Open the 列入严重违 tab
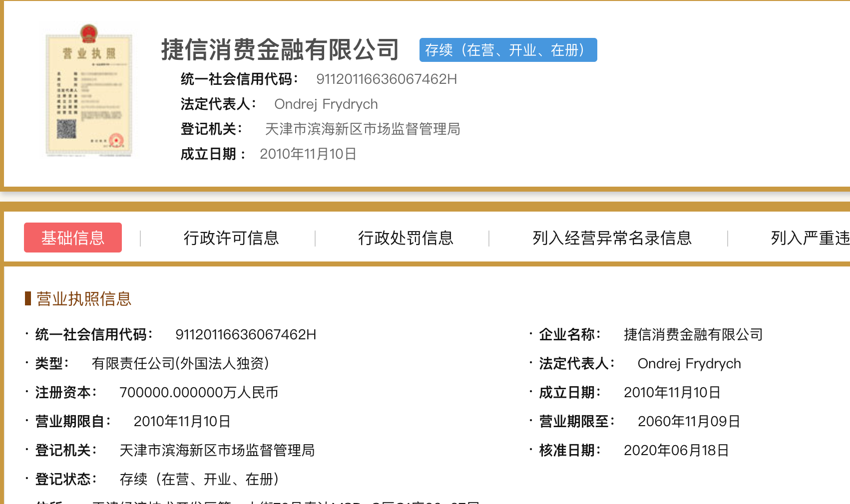The height and width of the screenshot is (504, 850). [x=810, y=238]
